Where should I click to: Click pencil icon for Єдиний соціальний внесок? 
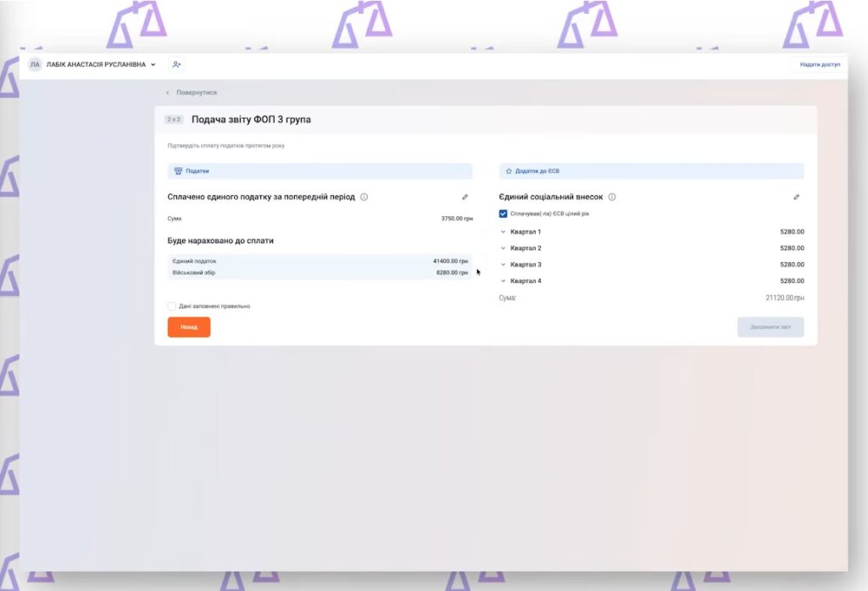tap(796, 197)
